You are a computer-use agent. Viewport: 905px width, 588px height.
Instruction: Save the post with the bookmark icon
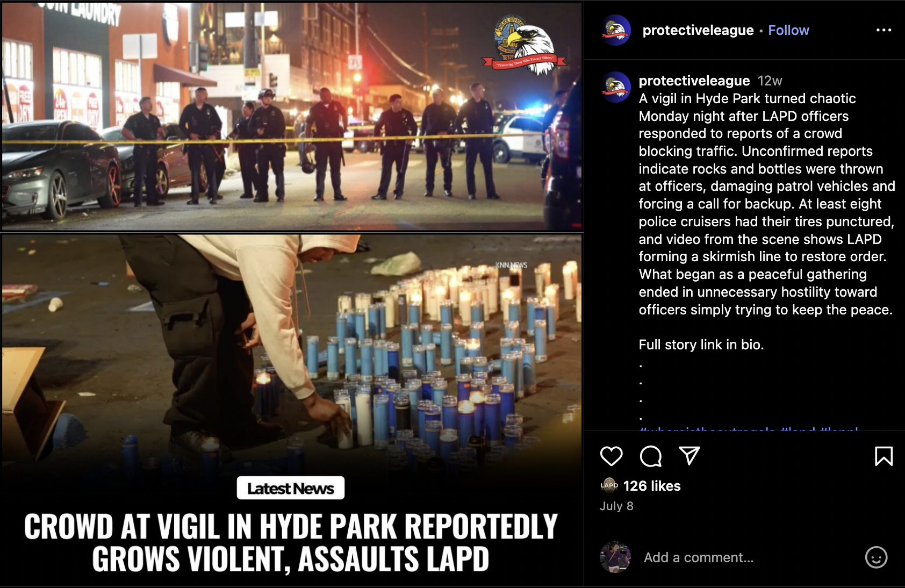coord(884,456)
